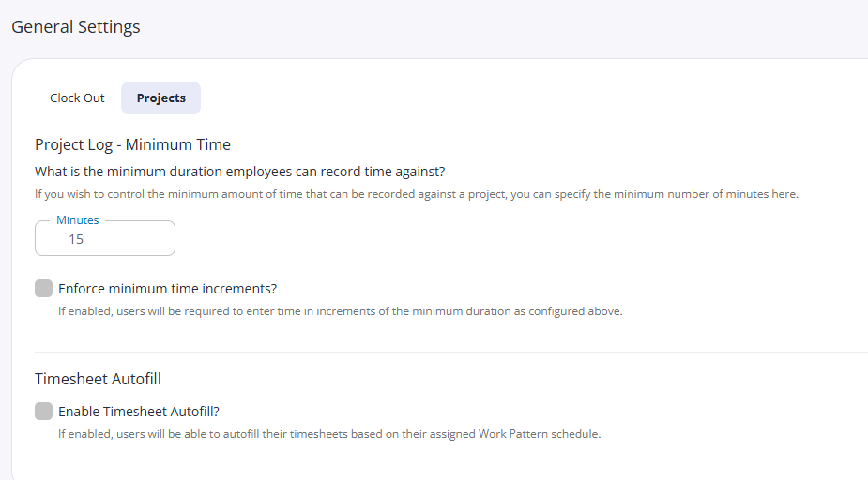Viewport: 868px width, 480px height.
Task: Click the blue Minutes floating label
Action: pos(78,220)
